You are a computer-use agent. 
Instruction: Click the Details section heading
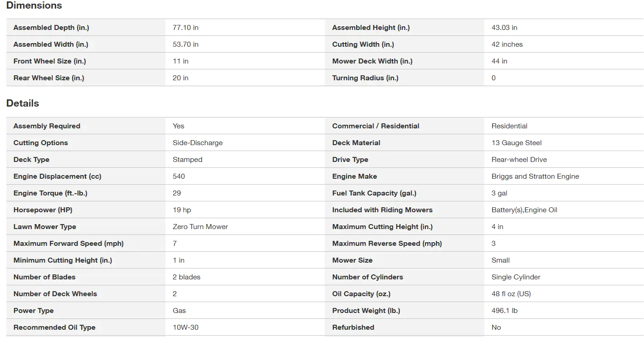click(x=23, y=103)
